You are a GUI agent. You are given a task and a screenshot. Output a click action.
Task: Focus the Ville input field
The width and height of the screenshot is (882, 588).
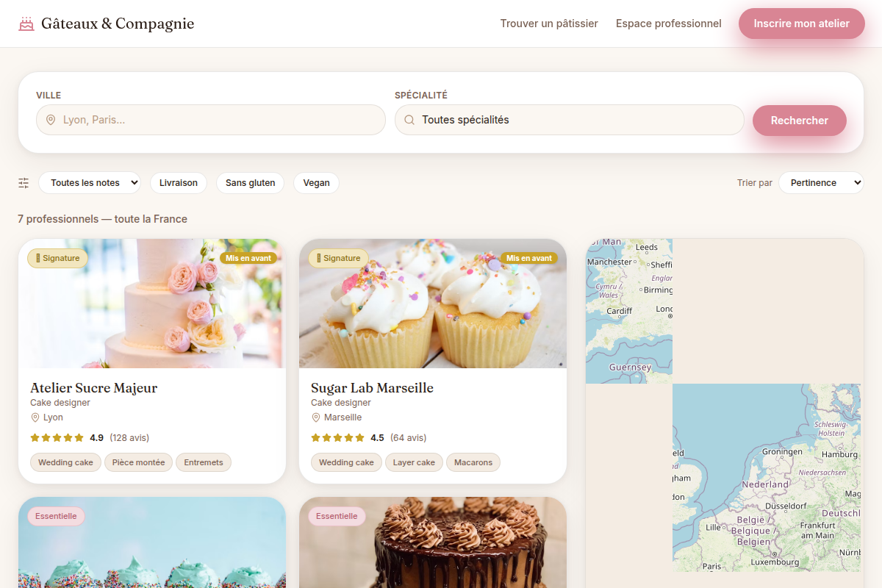211,120
